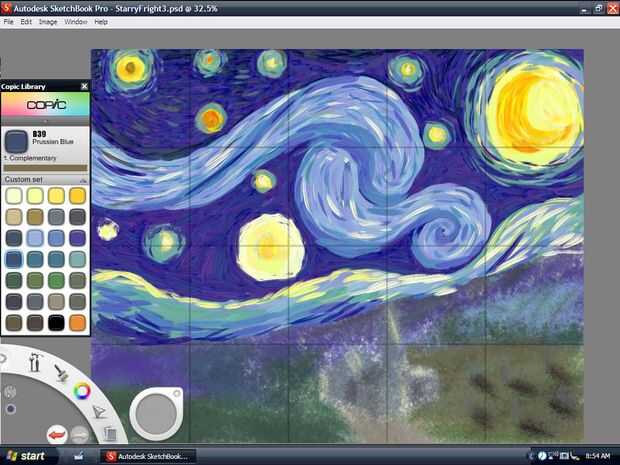The image size is (620, 465).
Task: Open the tools and views lagoon icon
Action: [x=35, y=362]
